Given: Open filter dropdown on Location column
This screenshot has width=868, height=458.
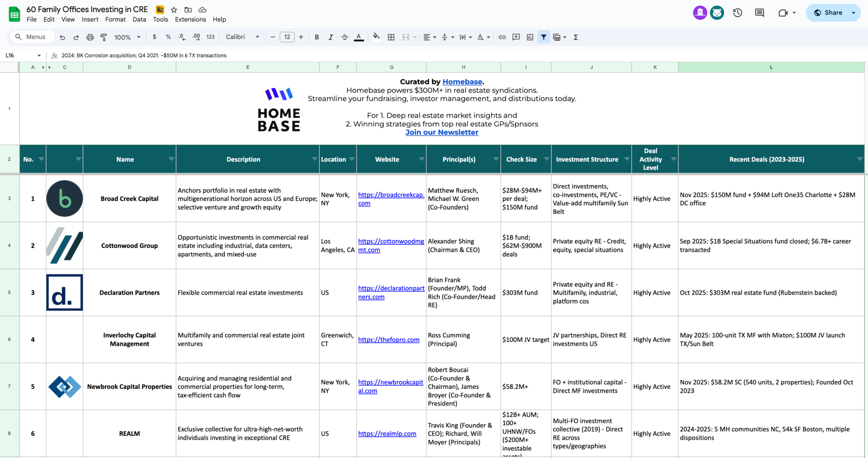Looking at the screenshot, I should 352,159.
